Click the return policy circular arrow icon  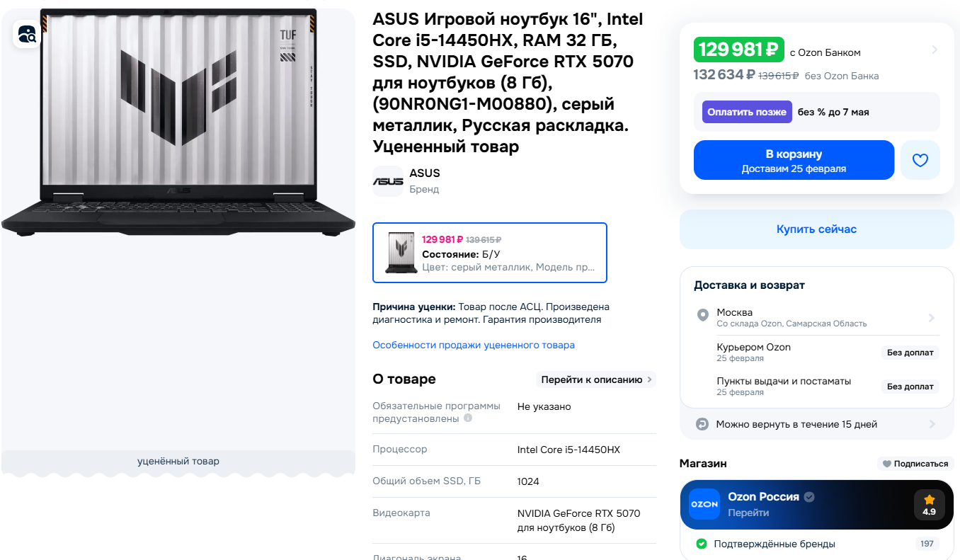click(702, 424)
